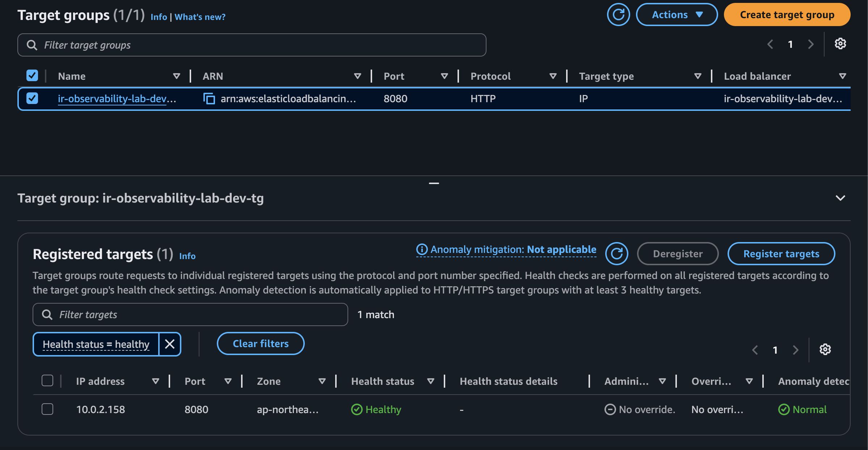Viewport: 868px width, 450px height.
Task: Sort by Administrative override column arrow
Action: click(x=662, y=381)
